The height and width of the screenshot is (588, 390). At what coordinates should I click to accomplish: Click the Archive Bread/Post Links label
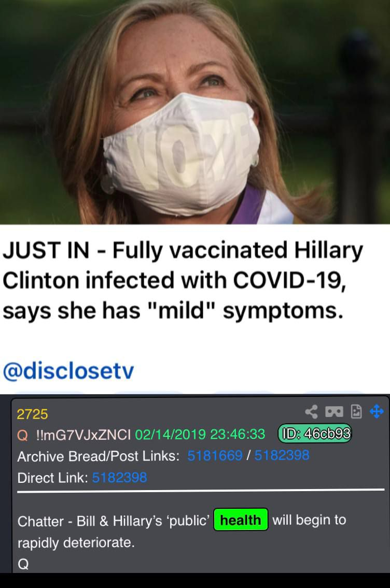[99, 456]
